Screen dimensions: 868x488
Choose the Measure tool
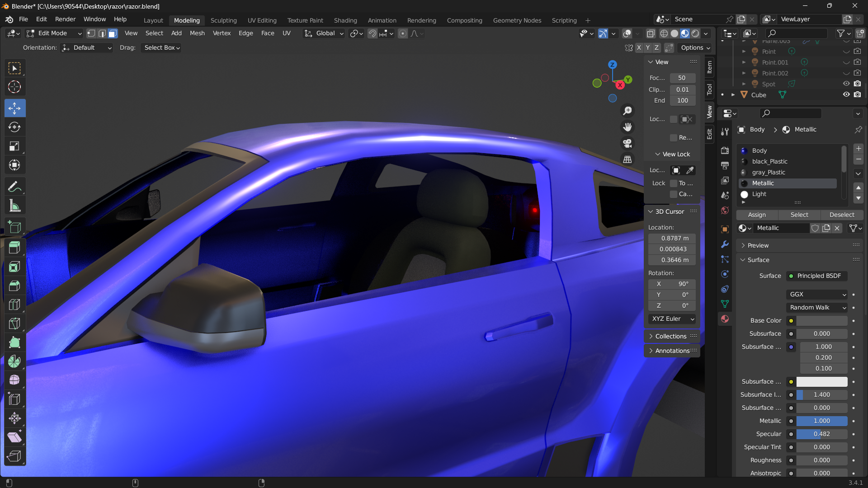pyautogui.click(x=14, y=206)
